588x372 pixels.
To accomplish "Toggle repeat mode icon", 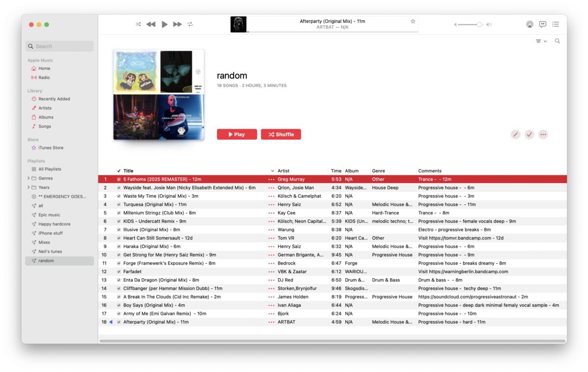I will tap(190, 24).
